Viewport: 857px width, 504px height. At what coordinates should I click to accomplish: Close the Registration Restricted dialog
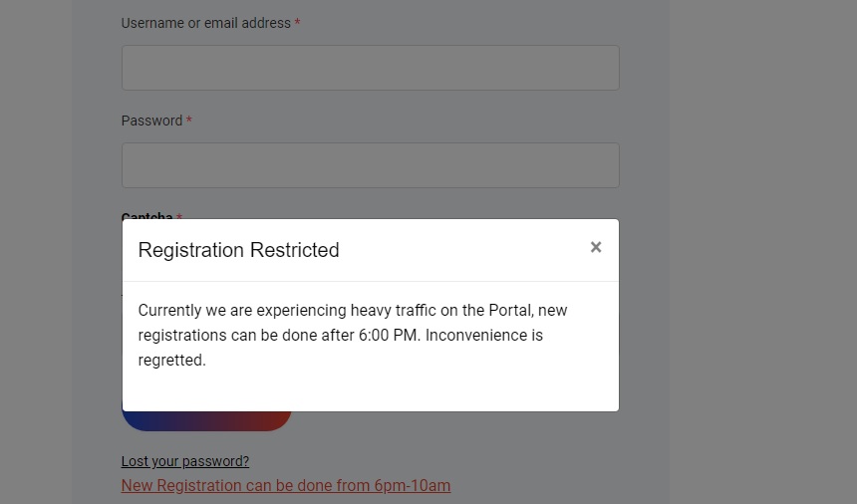(596, 247)
